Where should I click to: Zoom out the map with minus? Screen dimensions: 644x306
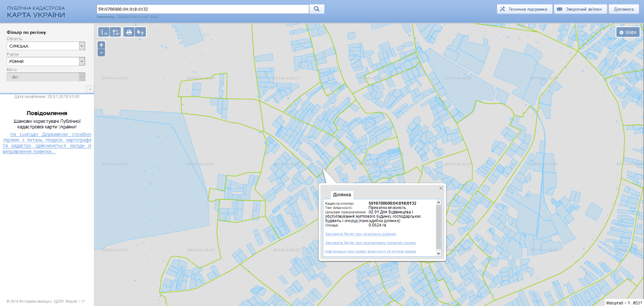click(x=102, y=52)
